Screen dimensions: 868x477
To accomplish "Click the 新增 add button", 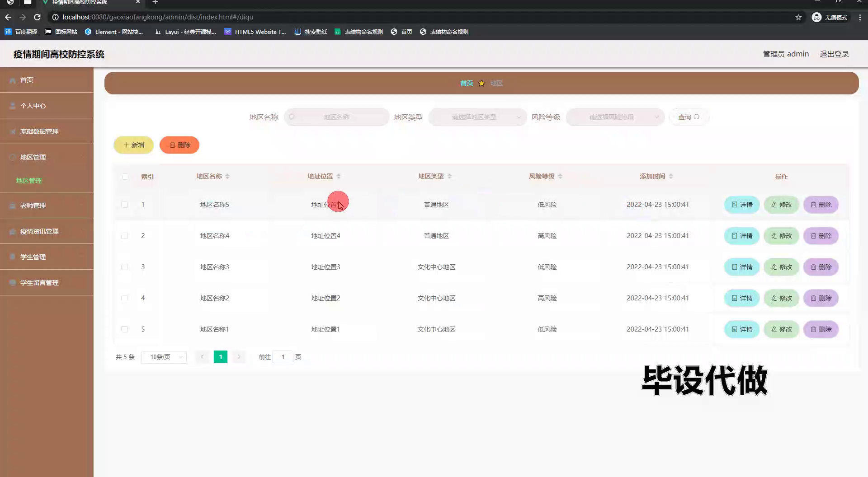I will tap(134, 145).
